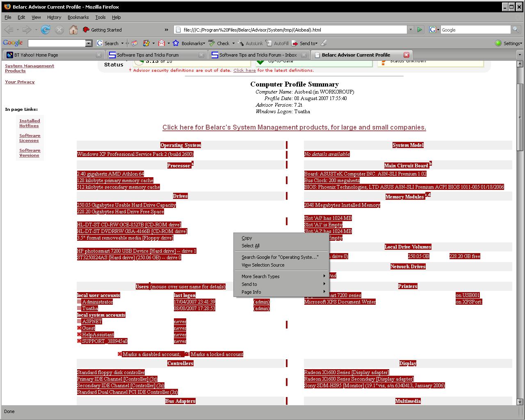Jump to the Installed Hotfixes section
Screen dimensions: 525x420
[30, 123]
